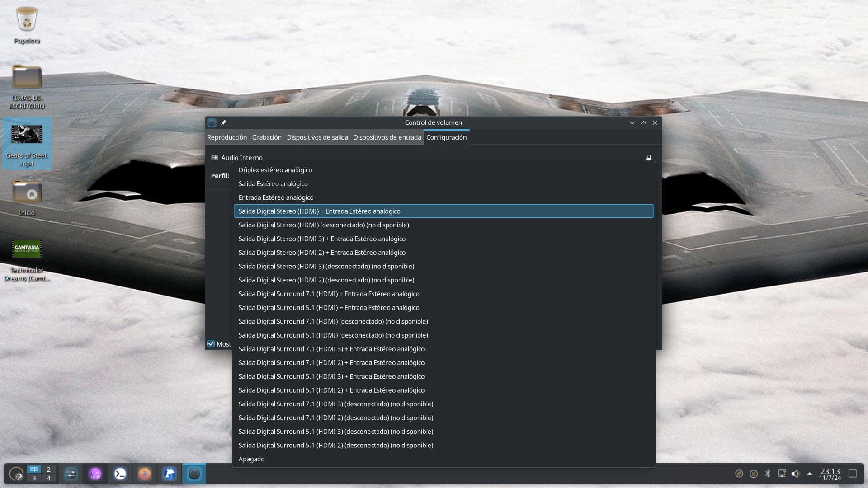This screenshot has height=488, width=868.
Task: Pick Salida Estéreo analógico from the list
Action: [x=273, y=184]
